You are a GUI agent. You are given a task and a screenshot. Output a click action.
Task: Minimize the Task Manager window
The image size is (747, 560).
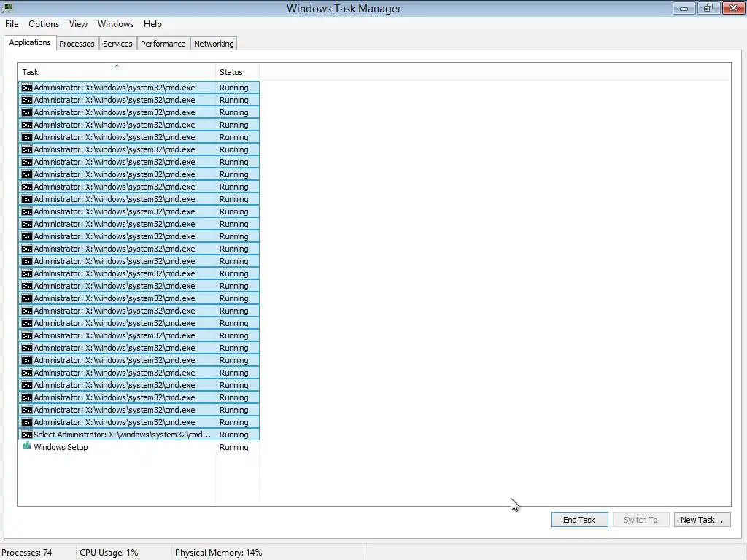coord(684,8)
